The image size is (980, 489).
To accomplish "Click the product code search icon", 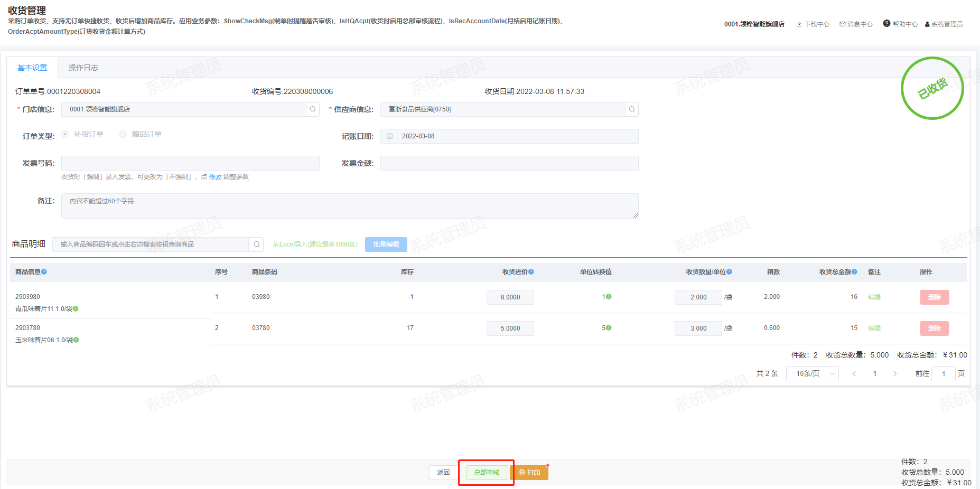I will pyautogui.click(x=256, y=245).
